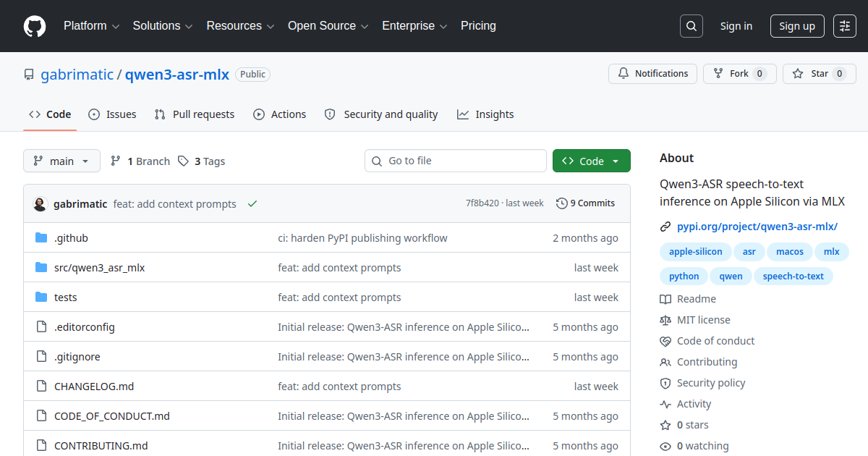Open 'feat: add context prompts' commit message in header

coord(175,204)
